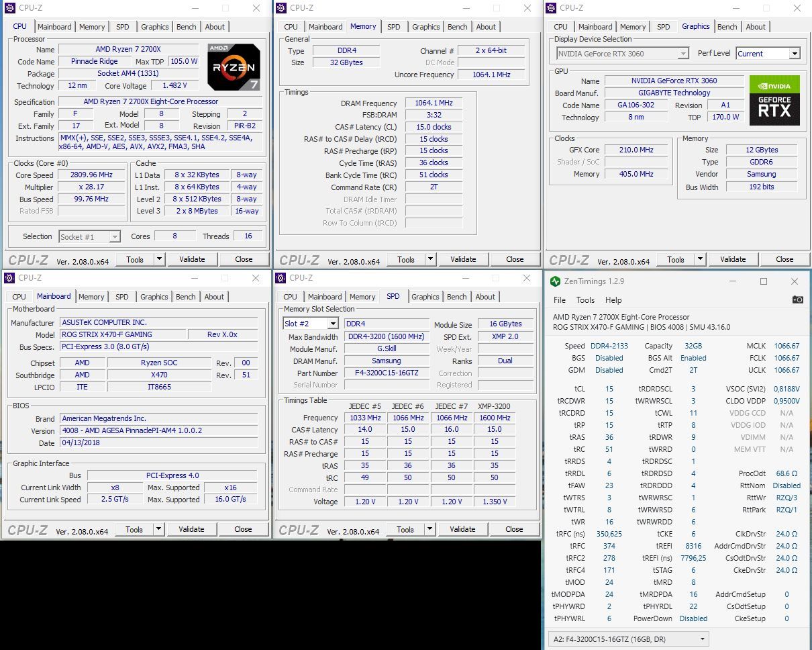Click Validate in the Graphics tab window

pyautogui.click(x=733, y=259)
